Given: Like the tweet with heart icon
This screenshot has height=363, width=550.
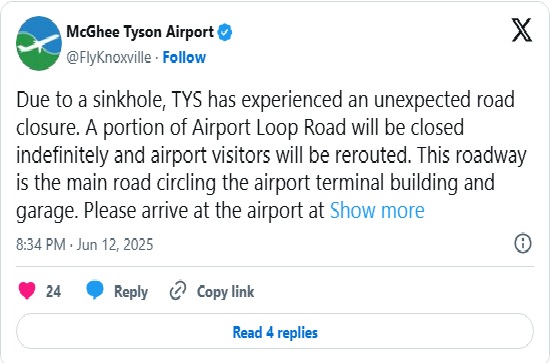Looking at the screenshot, I should tap(27, 291).
